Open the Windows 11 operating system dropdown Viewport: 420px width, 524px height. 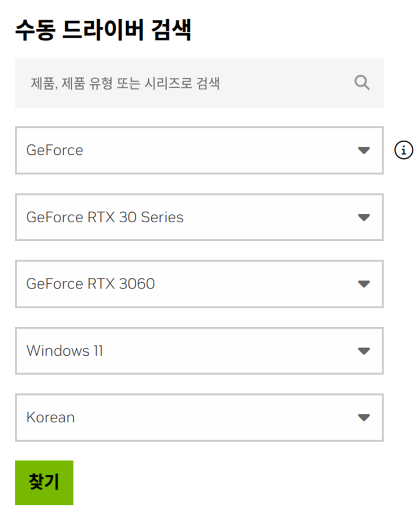point(199,351)
